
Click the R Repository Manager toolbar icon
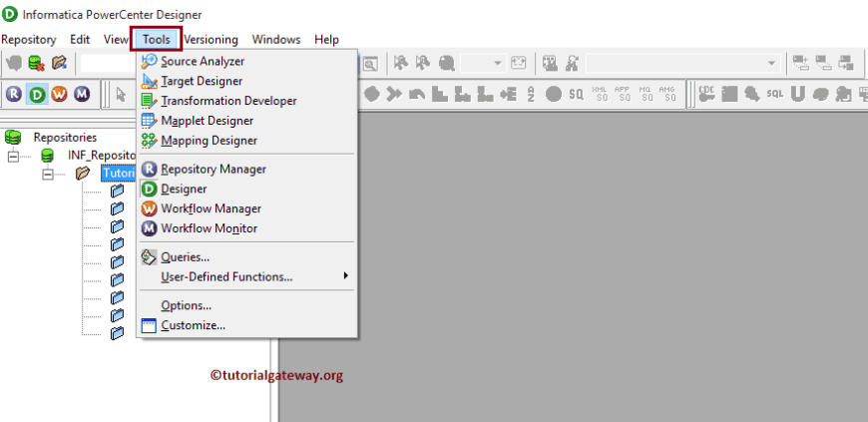coord(14,94)
